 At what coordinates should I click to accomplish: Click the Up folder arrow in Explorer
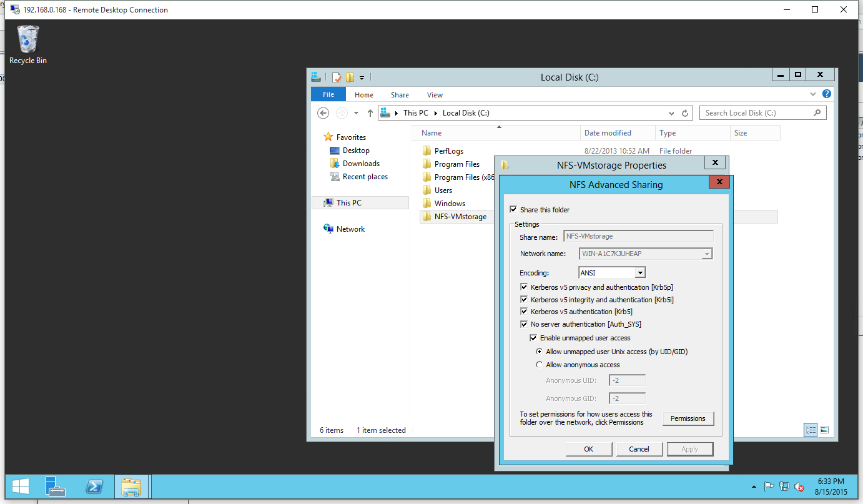pos(370,113)
